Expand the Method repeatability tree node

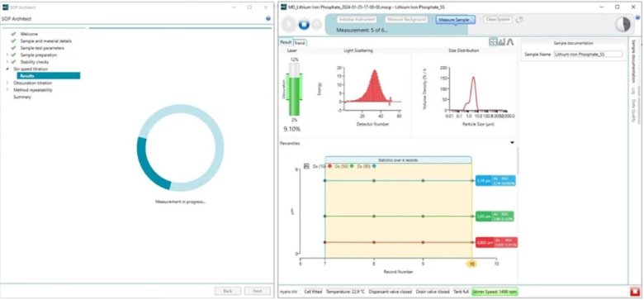point(7,90)
